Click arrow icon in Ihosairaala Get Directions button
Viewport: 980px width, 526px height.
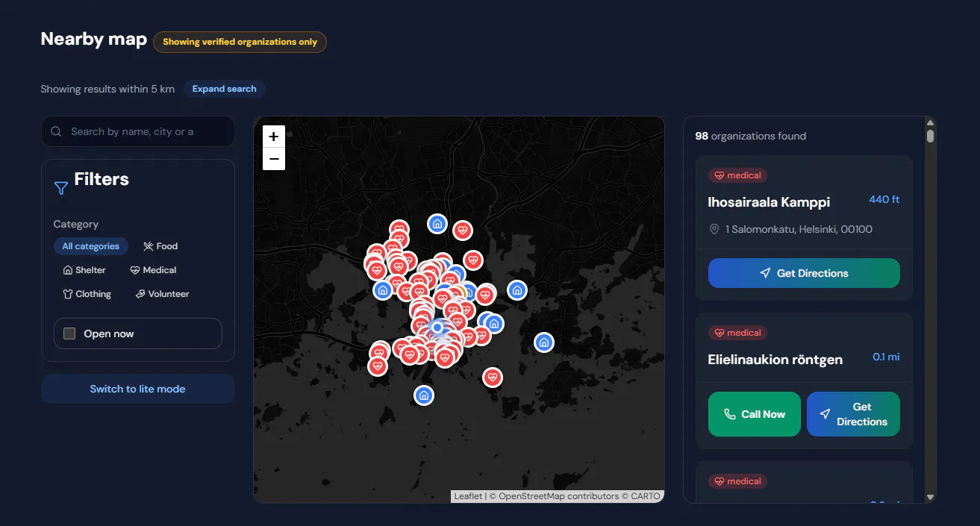tap(765, 273)
